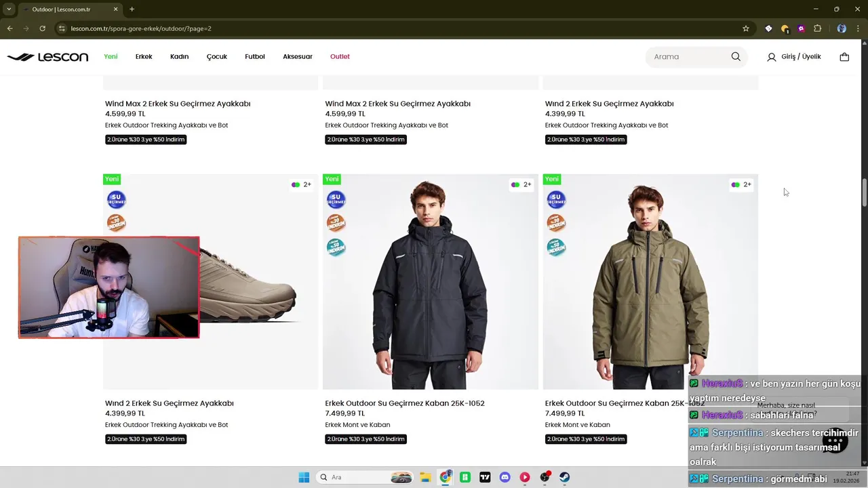Viewport: 868px width, 488px height.
Task: Click the black coat product image
Action: (x=430, y=282)
